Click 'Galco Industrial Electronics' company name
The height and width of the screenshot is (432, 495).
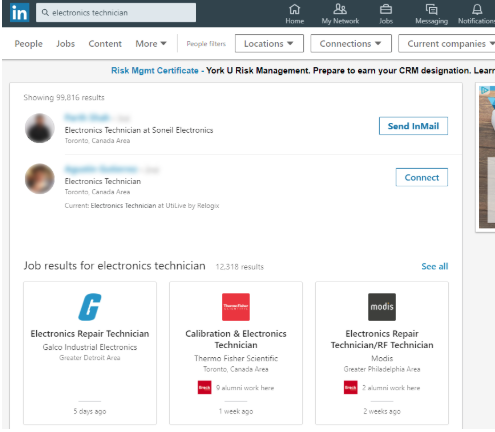[90, 347]
